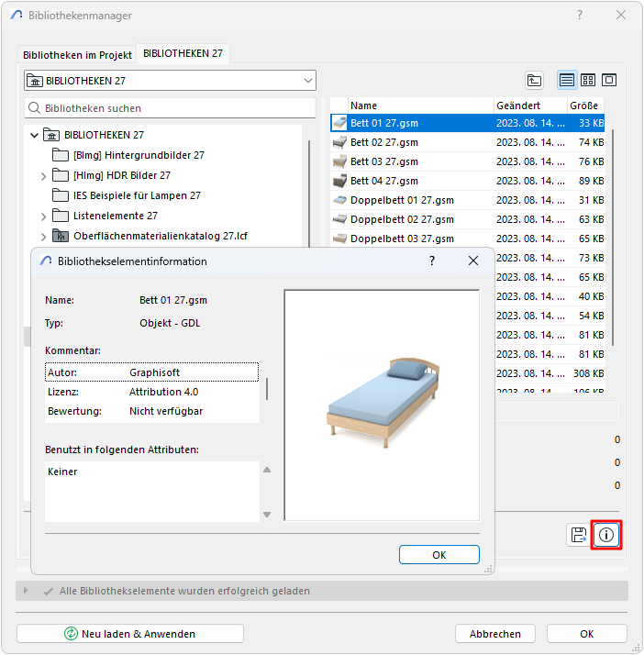Click the Bibliothekenmanager help question mark
Viewport: 644px width, 655px height.
click(580, 15)
